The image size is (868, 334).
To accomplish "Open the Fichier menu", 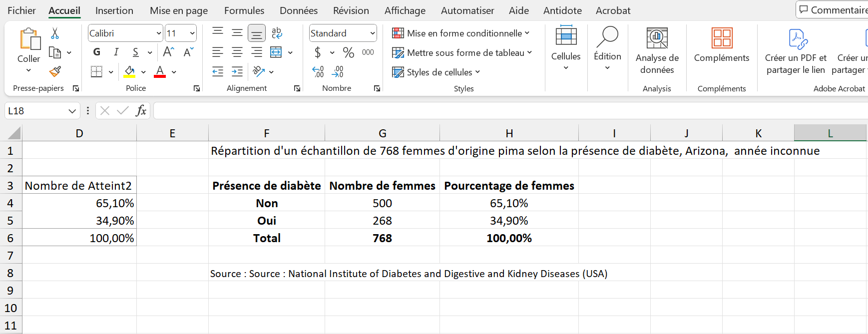I will point(21,10).
